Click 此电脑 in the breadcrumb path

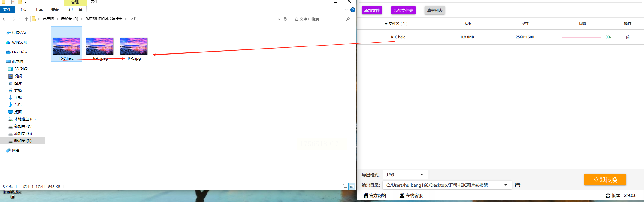(x=48, y=19)
